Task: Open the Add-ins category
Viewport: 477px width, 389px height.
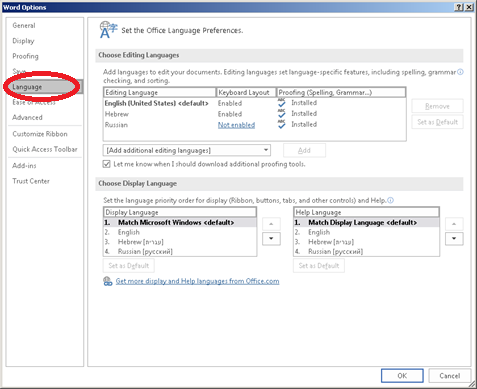Action: (x=24, y=166)
